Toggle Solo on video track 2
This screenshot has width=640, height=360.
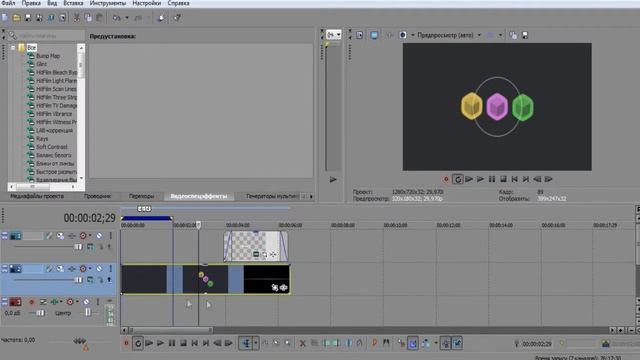coord(110,269)
